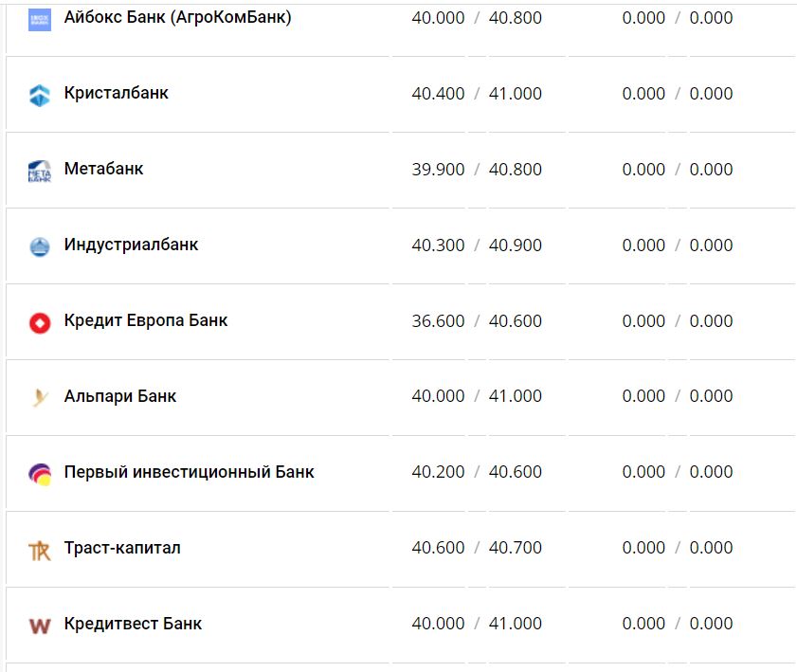Click the Индустриалбанк logo icon
Image resolution: width=797 pixels, height=672 pixels.
point(39,246)
